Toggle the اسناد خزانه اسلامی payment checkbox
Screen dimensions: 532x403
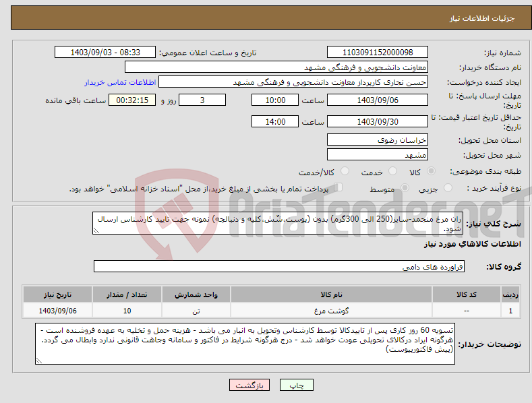point(338,187)
